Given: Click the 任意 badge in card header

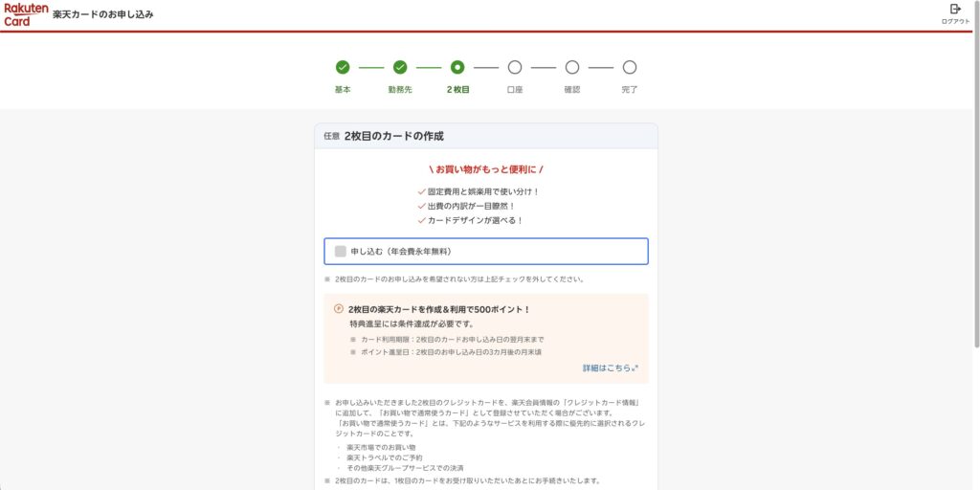Looking at the screenshot, I should pyautogui.click(x=331, y=136).
